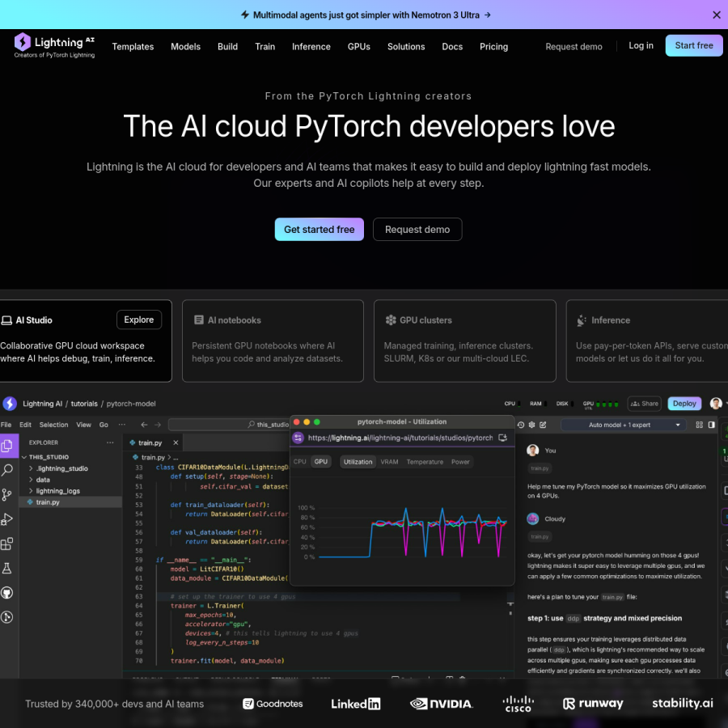The image size is (728, 728).
Task: Click the Share button in the studio header
Action: coord(644,404)
